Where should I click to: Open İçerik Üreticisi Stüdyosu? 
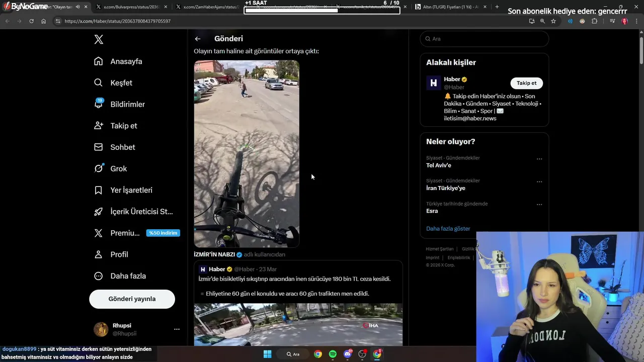pyautogui.click(x=133, y=212)
